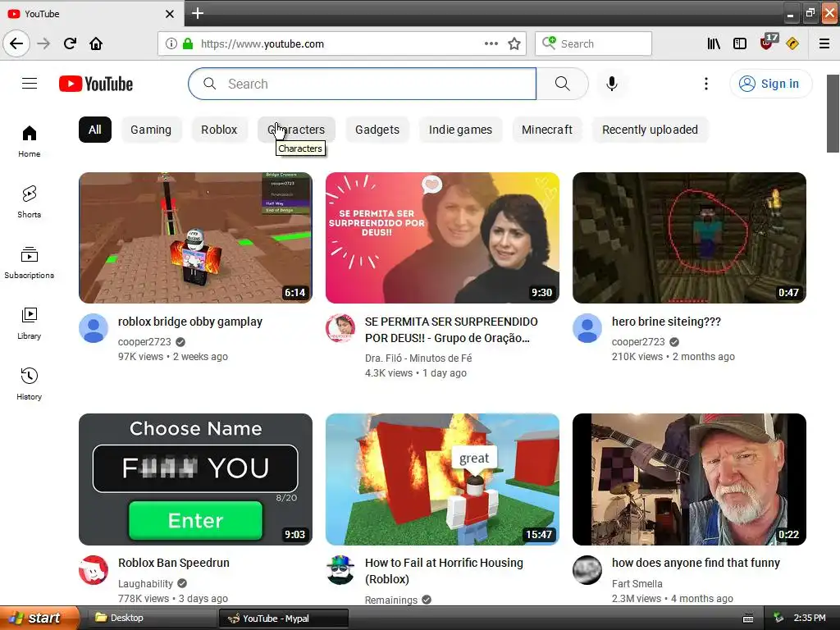Image resolution: width=840 pixels, height=630 pixels.
Task: Click the Laughability channel avatar
Action: [94, 570]
